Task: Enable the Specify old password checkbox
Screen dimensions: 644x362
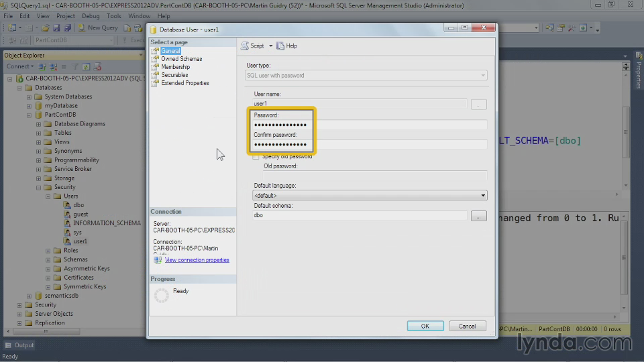Action: [256, 156]
